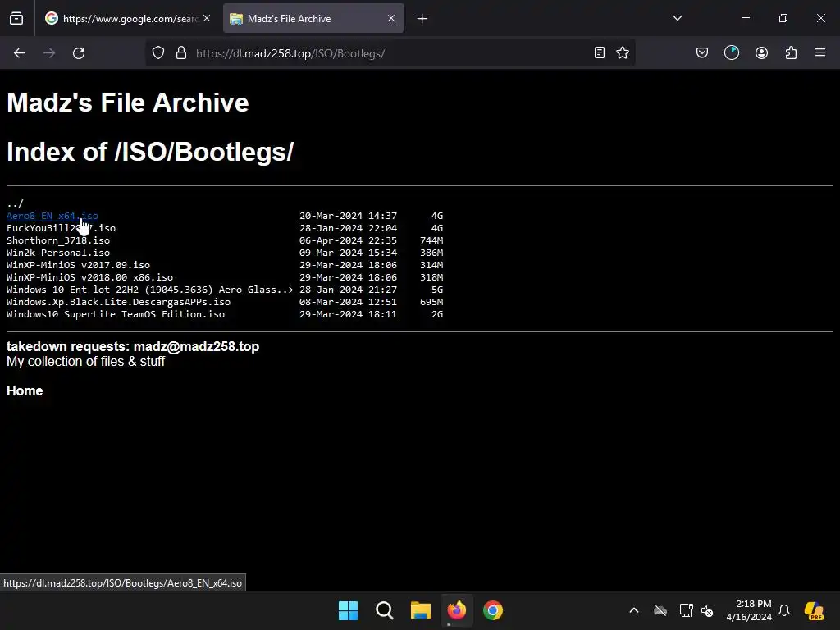
Task: Open the circular extension icon in toolbar
Action: (731, 52)
